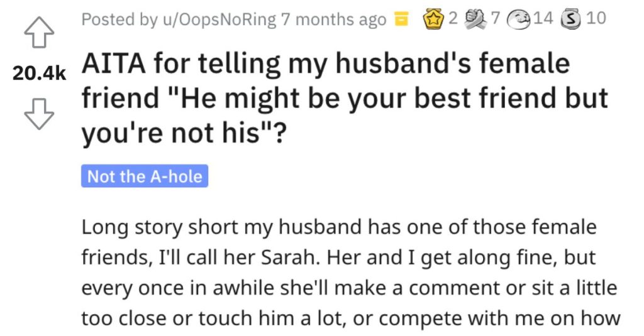Click the 'Not the A-hole' flair tag
This screenshot has width=644, height=336.
145,176
